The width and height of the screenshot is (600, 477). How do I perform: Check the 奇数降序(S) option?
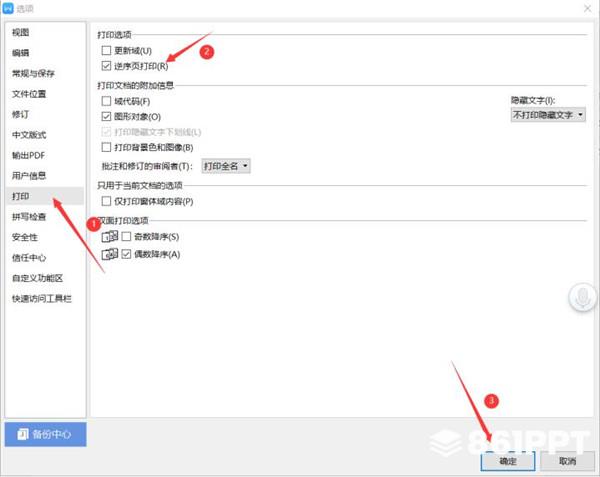(x=127, y=237)
